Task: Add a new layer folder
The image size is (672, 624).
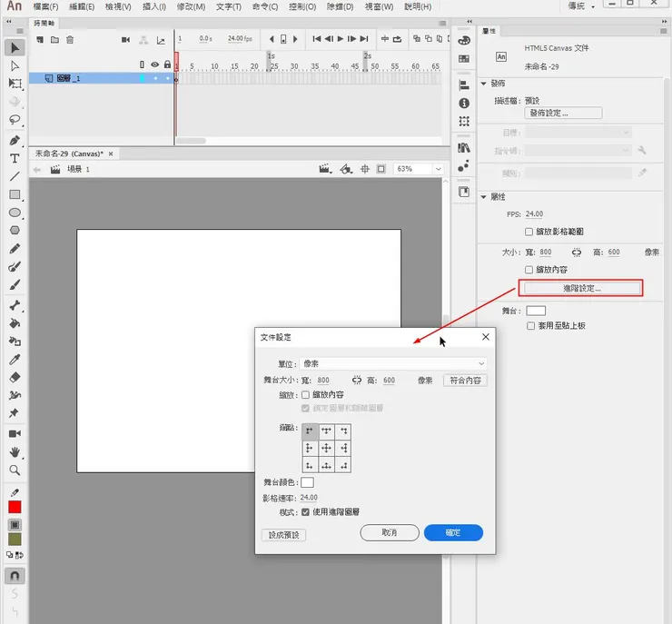Action: 54,40
